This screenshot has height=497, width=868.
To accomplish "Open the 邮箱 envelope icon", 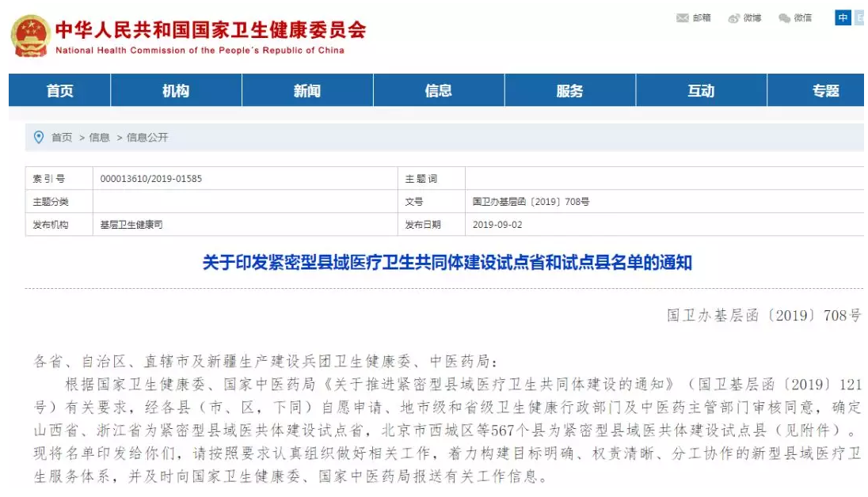I will point(682,18).
